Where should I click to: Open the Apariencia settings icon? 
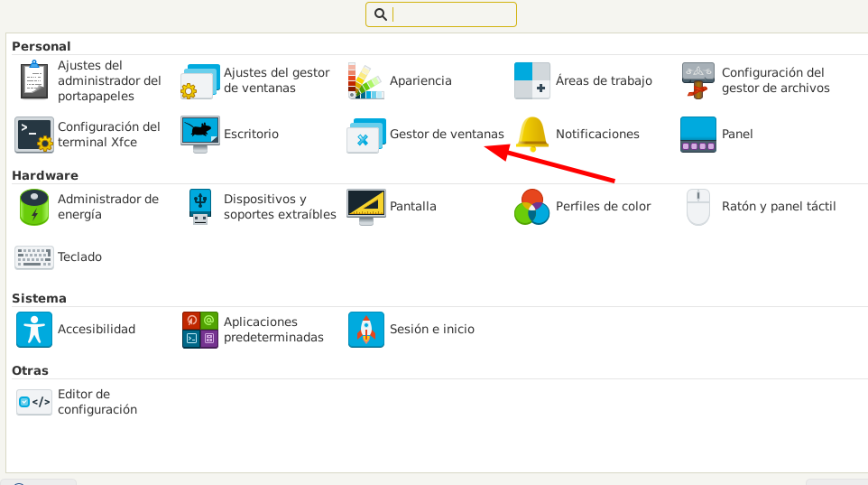coord(365,80)
